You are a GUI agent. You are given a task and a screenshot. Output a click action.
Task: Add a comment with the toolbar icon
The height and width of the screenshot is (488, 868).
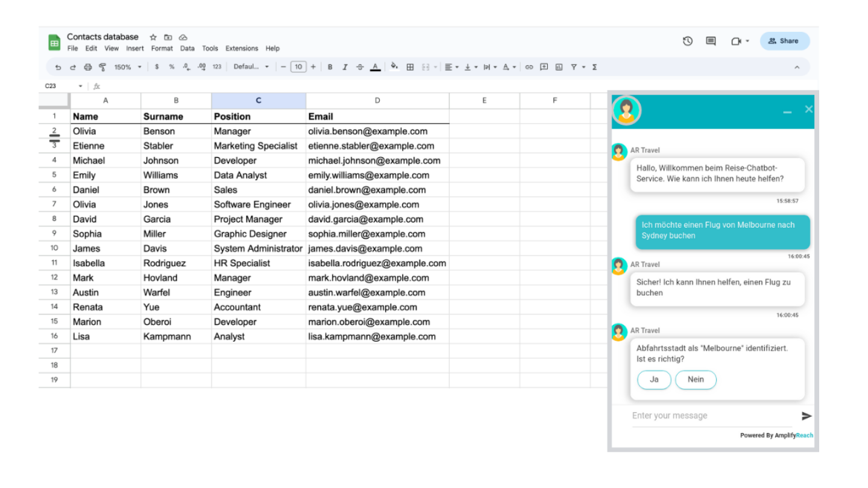click(544, 67)
